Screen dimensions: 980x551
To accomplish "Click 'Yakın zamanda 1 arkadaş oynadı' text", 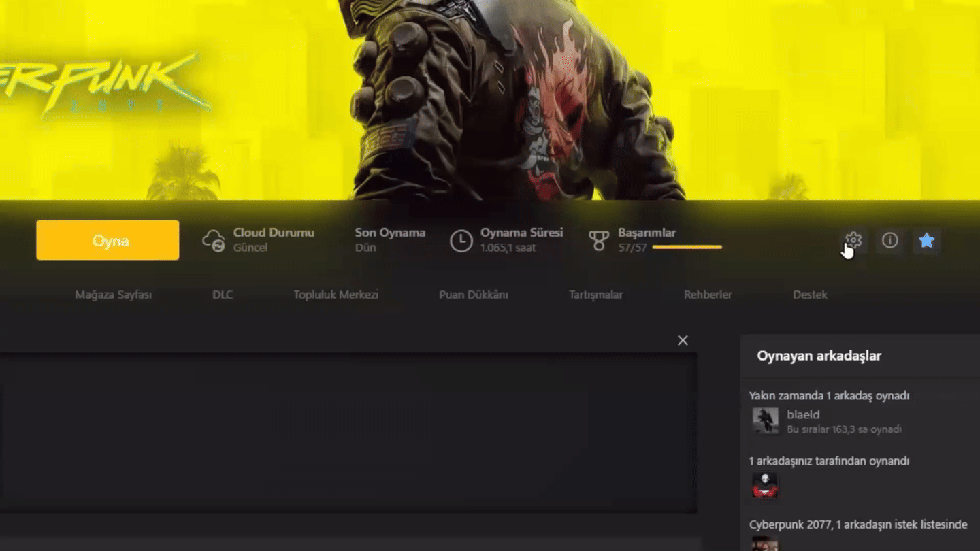I will [x=829, y=395].
